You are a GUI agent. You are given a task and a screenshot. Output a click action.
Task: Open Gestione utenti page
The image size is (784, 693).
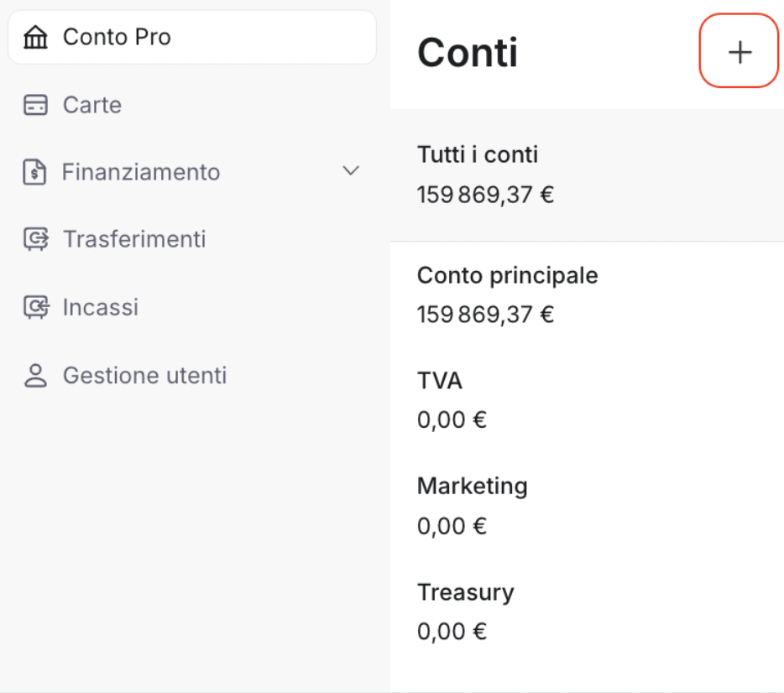145,375
